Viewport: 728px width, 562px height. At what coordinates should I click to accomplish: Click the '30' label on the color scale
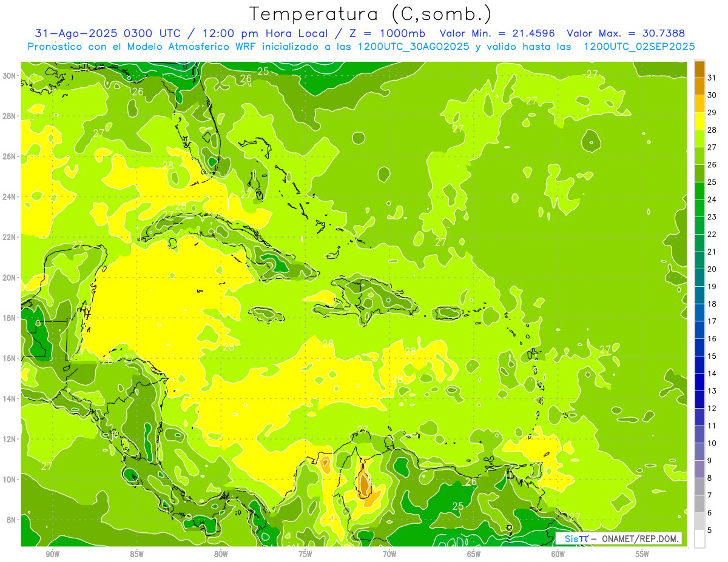[x=712, y=95]
